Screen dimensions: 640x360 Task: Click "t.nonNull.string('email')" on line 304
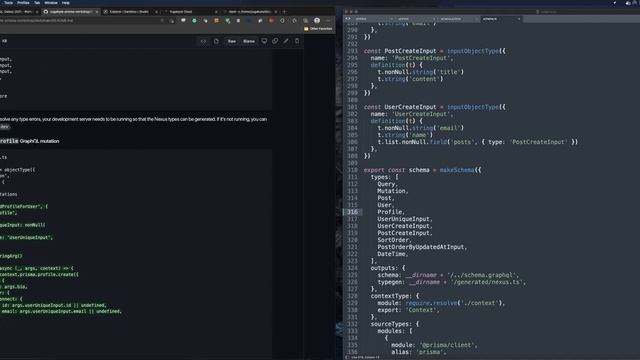pyautogui.click(x=420, y=128)
